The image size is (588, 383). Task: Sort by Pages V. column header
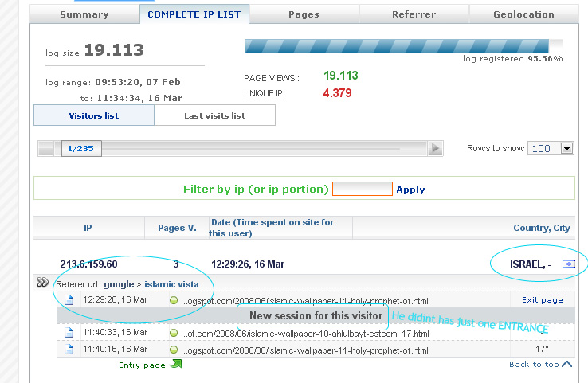[x=177, y=228]
